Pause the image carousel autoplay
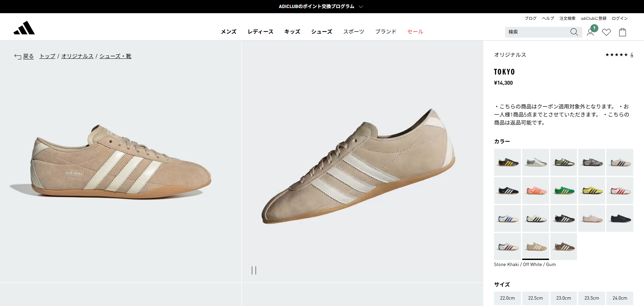The width and height of the screenshot is (644, 306). [254, 270]
